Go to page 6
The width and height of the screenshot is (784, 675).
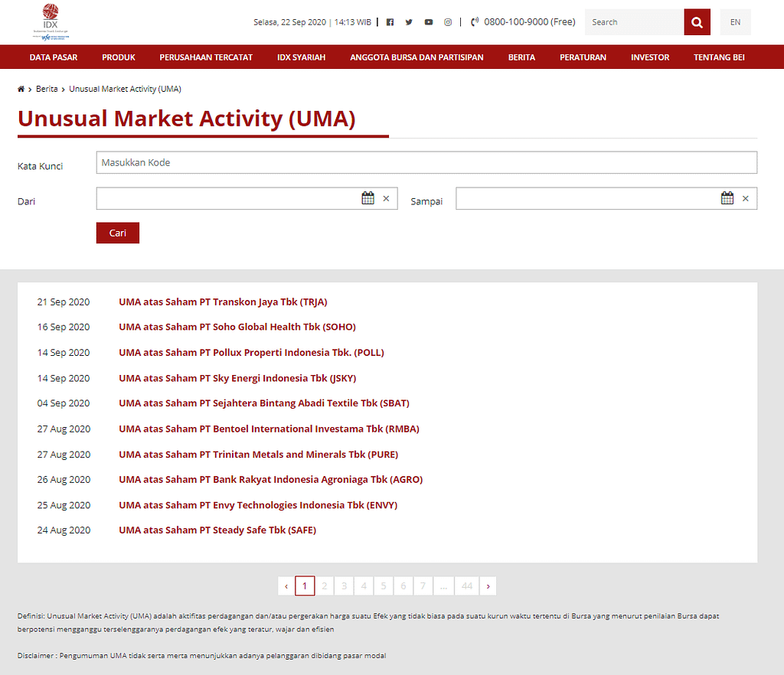coord(403,586)
